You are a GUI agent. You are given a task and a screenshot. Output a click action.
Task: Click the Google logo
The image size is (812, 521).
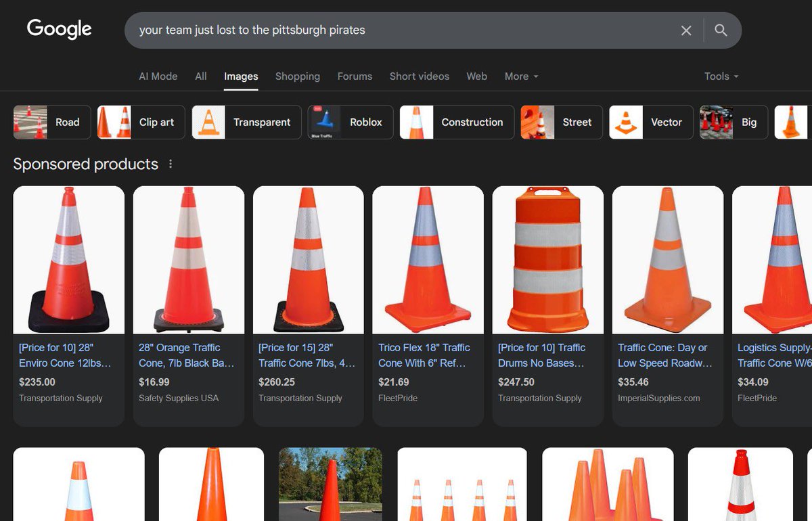tap(60, 29)
